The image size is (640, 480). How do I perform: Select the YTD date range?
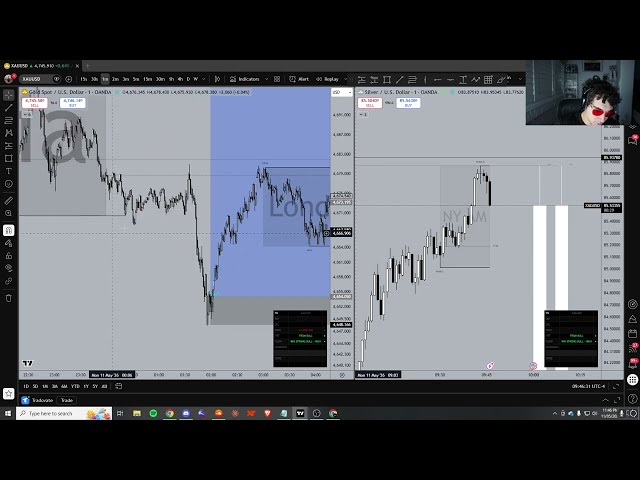pos(75,386)
